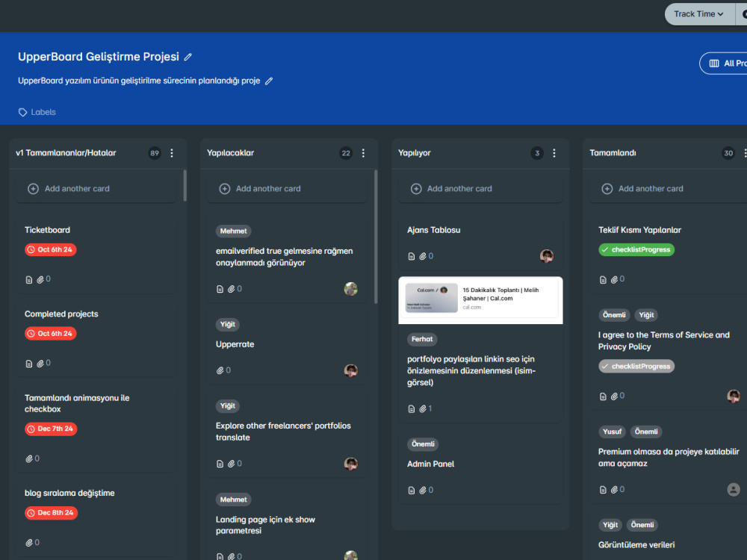Viewport: 747px width, 560px height.
Task: Add another card in Tamamlandı
Action: [x=669, y=189]
